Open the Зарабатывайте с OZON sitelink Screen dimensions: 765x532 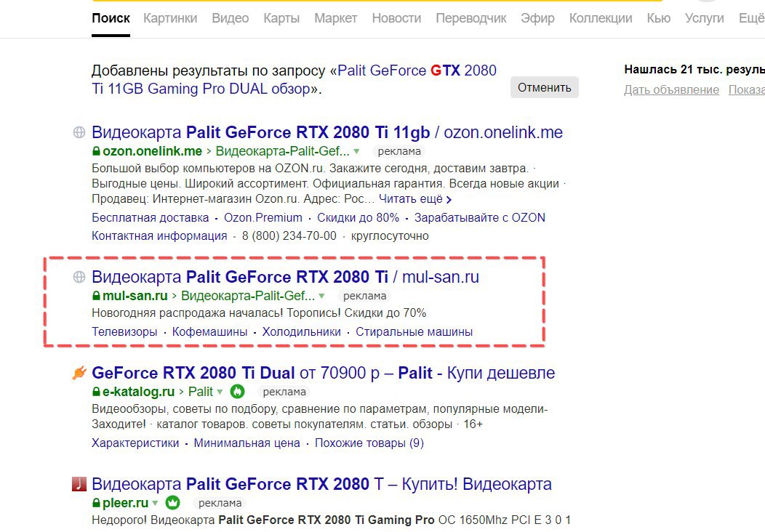480,218
